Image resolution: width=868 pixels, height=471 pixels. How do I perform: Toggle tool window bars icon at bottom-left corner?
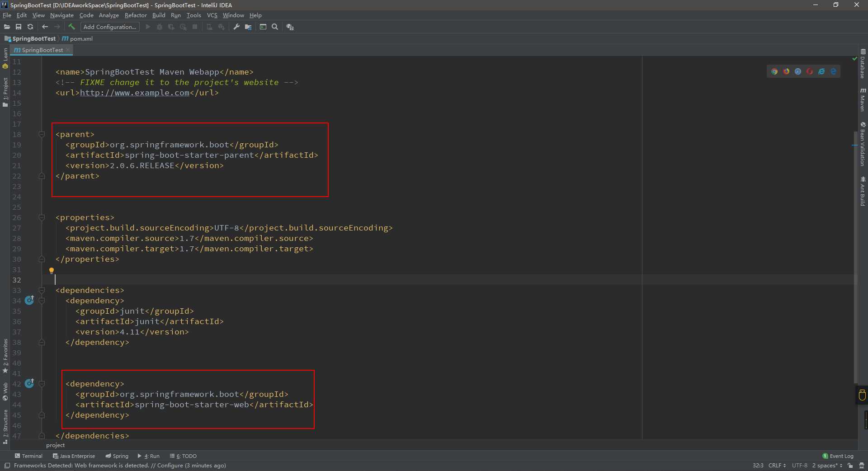pos(7,466)
